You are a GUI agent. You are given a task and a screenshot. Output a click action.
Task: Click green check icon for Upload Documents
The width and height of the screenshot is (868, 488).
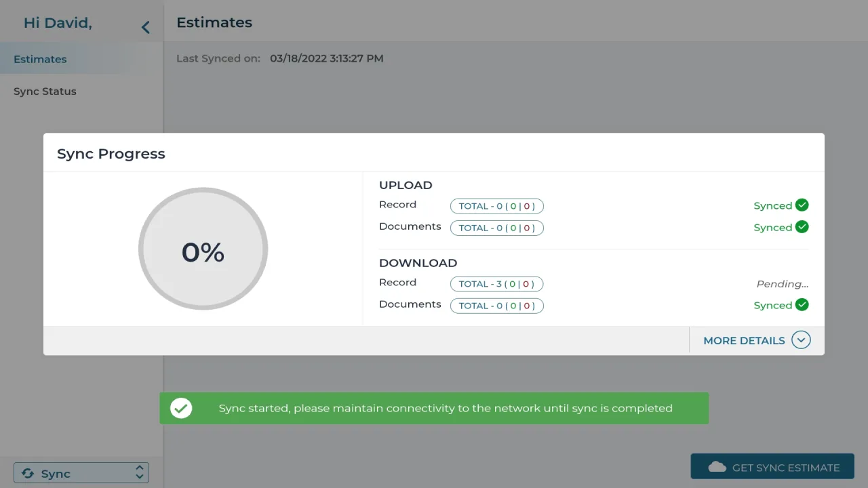pos(802,226)
